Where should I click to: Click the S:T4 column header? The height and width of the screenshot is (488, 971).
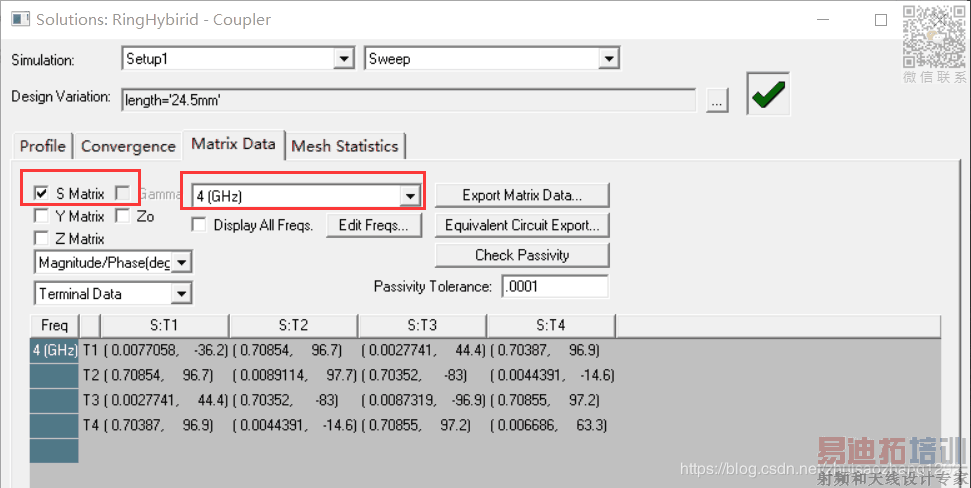pos(551,325)
